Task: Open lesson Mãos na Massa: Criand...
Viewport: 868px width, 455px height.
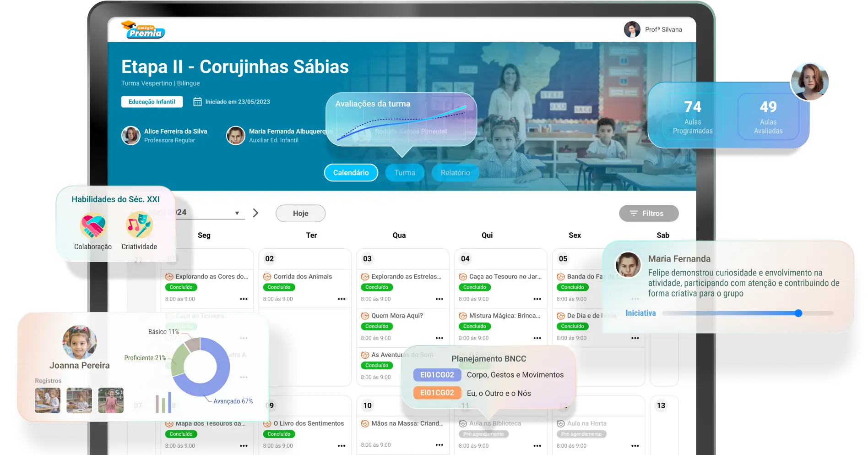Action: pyautogui.click(x=407, y=423)
